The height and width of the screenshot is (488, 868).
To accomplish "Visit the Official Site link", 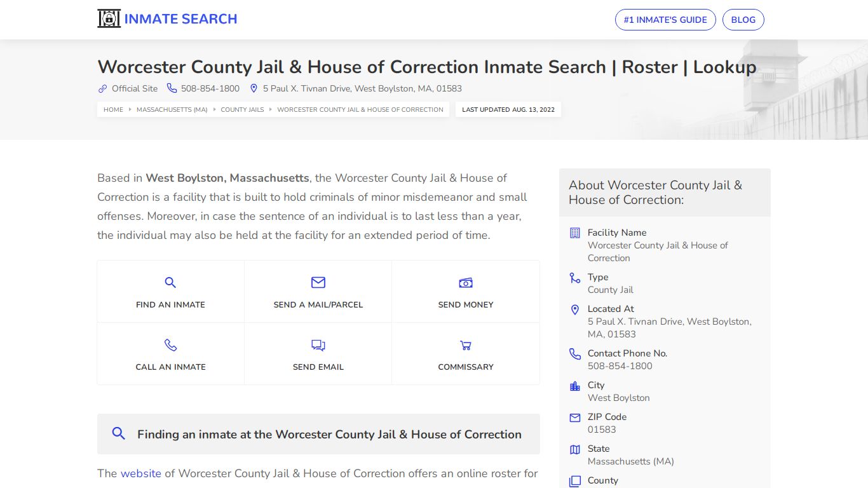I will 135,88.
